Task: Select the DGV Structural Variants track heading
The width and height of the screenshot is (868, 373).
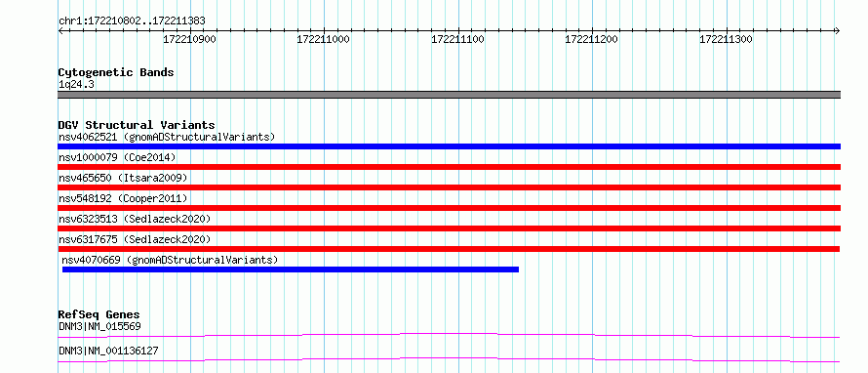Action: point(137,125)
